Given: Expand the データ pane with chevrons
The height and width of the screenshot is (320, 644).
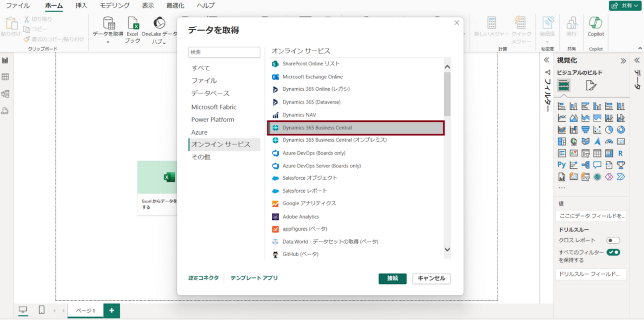Looking at the screenshot, I should tap(637, 60).
